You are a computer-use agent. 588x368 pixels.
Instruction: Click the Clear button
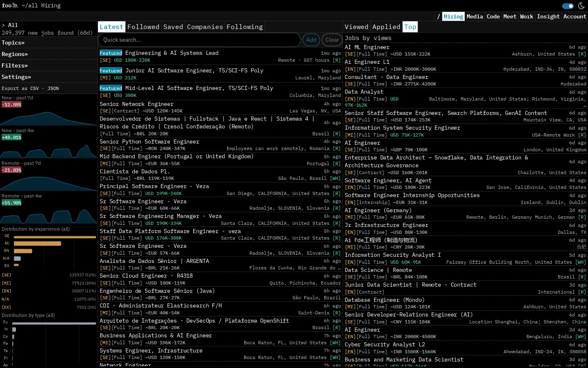(332, 40)
